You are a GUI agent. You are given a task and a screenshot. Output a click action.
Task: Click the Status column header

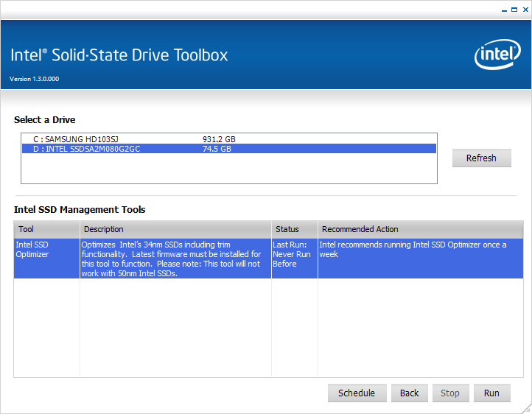point(295,230)
